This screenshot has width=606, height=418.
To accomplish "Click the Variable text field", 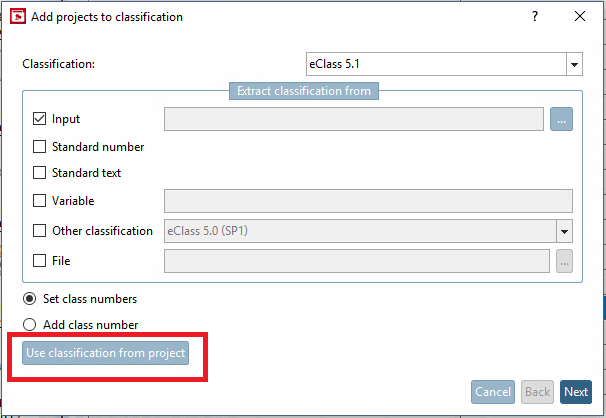I will click(x=368, y=201).
